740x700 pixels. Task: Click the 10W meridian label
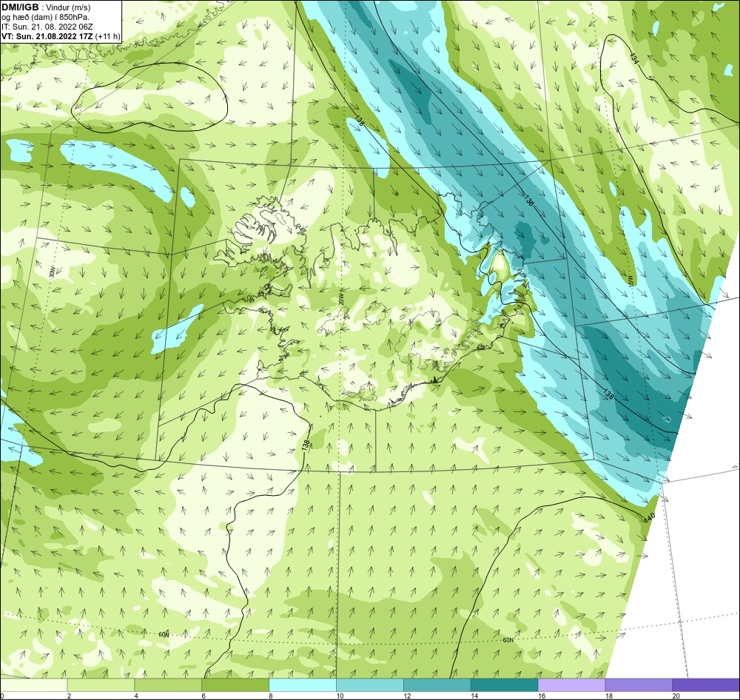(x=630, y=280)
